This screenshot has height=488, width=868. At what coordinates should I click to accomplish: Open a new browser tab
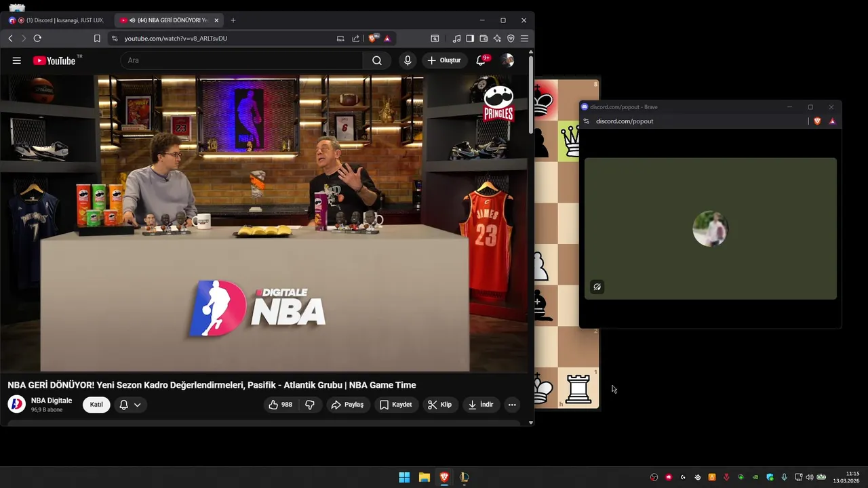tap(233, 20)
